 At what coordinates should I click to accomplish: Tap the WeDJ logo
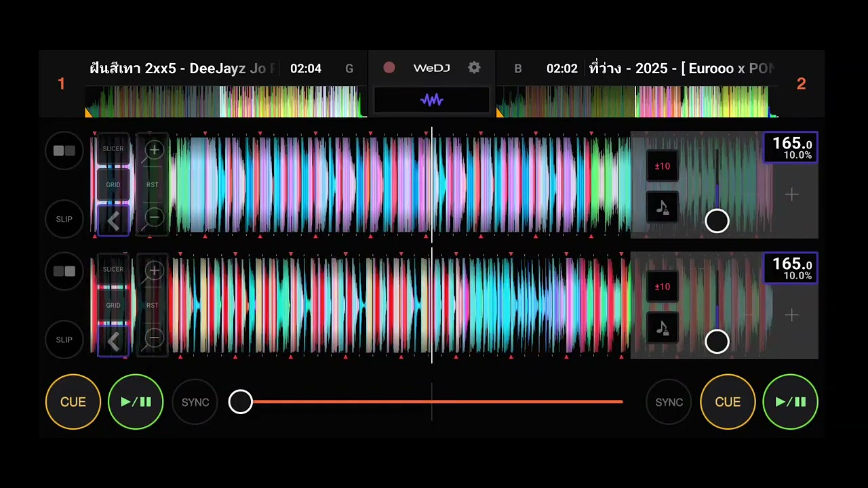[431, 68]
